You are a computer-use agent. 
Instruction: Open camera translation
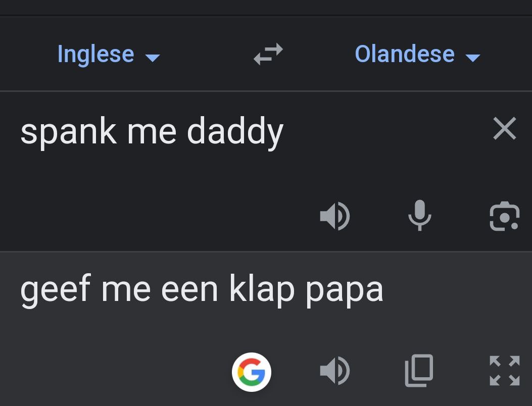(504, 216)
